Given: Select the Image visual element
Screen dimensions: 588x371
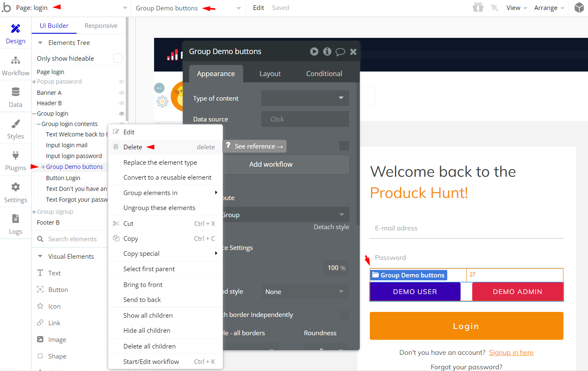Looking at the screenshot, I should tap(57, 339).
